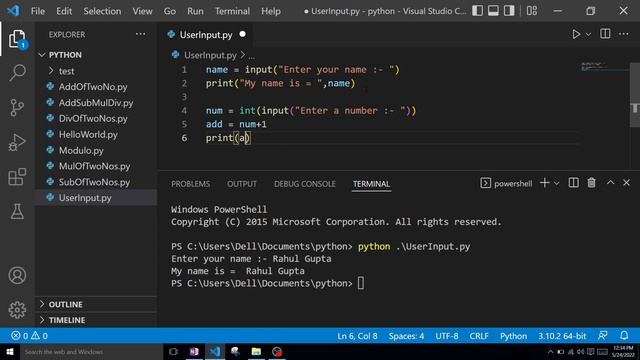Open the Edit menu
640x360 pixels.
64,11
